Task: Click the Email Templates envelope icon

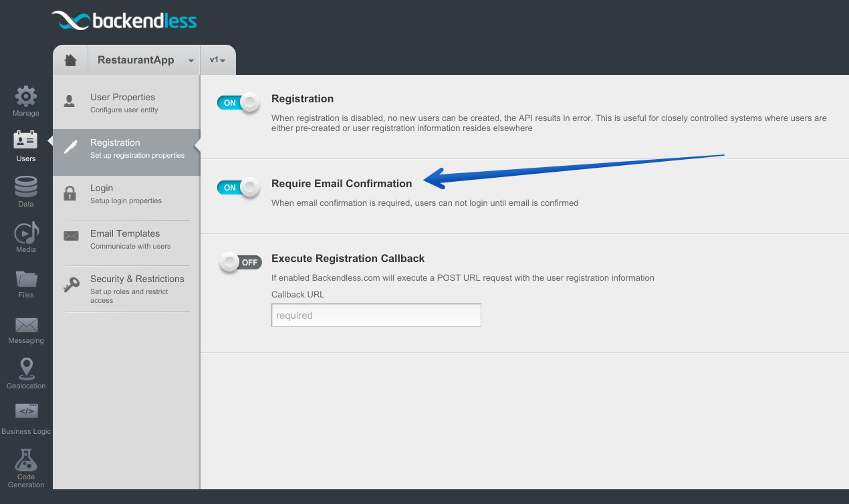Action: coord(71,236)
